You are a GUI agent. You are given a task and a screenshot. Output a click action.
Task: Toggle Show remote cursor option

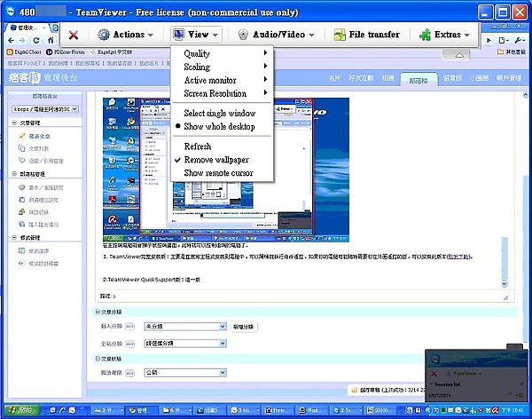222,172
